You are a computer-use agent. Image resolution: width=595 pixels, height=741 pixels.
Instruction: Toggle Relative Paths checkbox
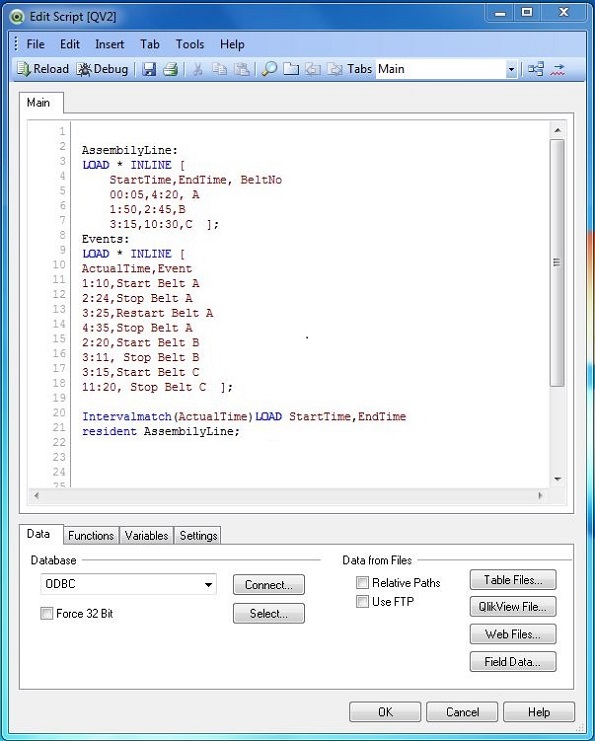pyautogui.click(x=362, y=582)
